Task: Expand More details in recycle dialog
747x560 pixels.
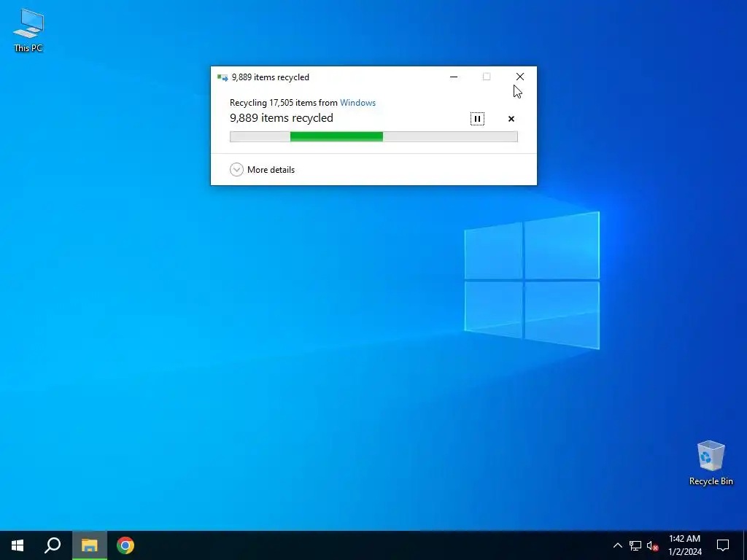Action: click(262, 169)
